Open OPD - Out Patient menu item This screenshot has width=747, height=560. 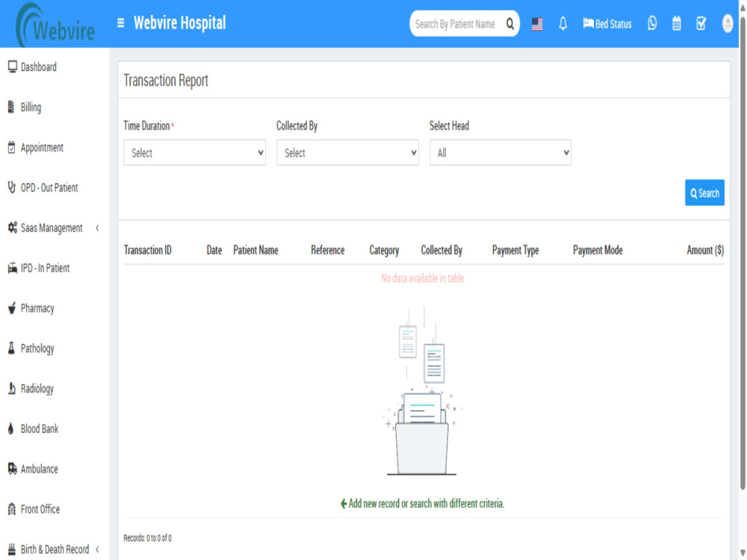point(49,187)
